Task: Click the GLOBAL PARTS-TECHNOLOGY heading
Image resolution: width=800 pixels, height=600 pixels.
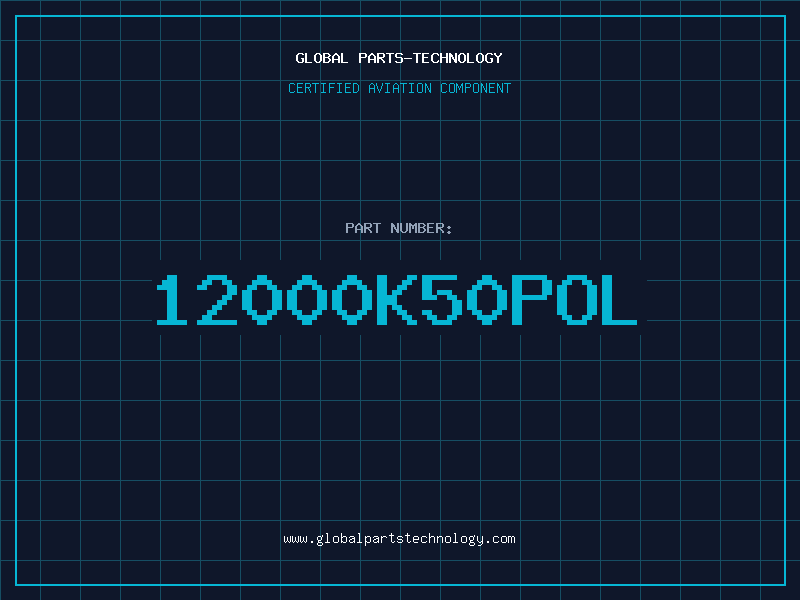Action: pyautogui.click(x=399, y=58)
